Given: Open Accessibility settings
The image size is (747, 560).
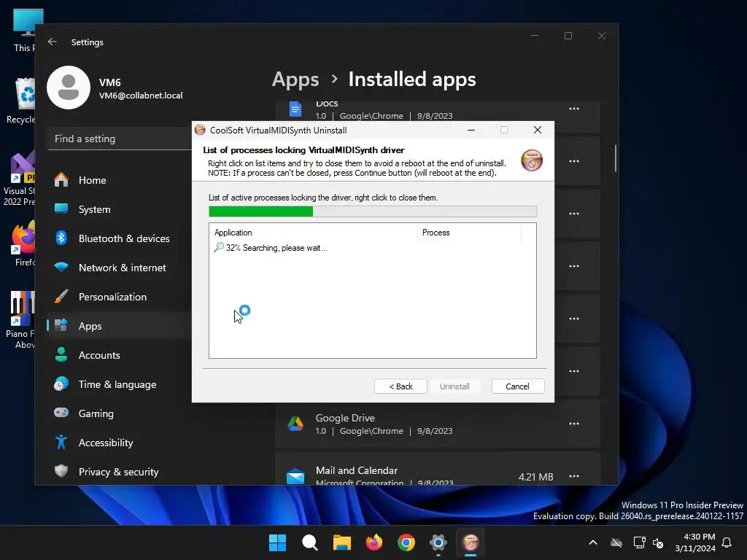Looking at the screenshot, I should click(119, 443).
